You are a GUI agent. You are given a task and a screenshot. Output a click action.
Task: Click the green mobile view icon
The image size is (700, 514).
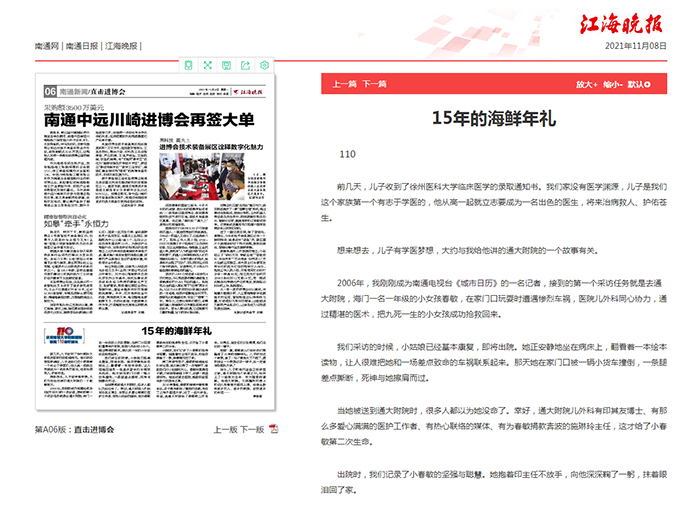(x=188, y=65)
